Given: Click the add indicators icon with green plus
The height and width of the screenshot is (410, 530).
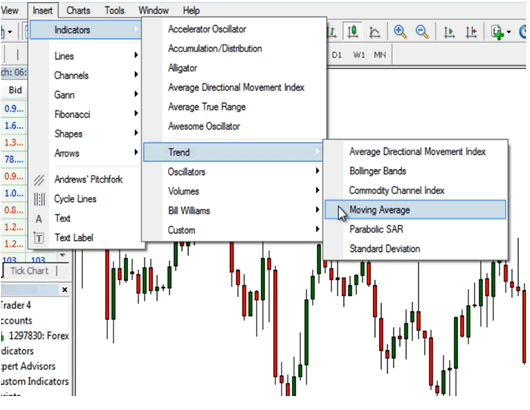Looking at the screenshot, I should 497,32.
